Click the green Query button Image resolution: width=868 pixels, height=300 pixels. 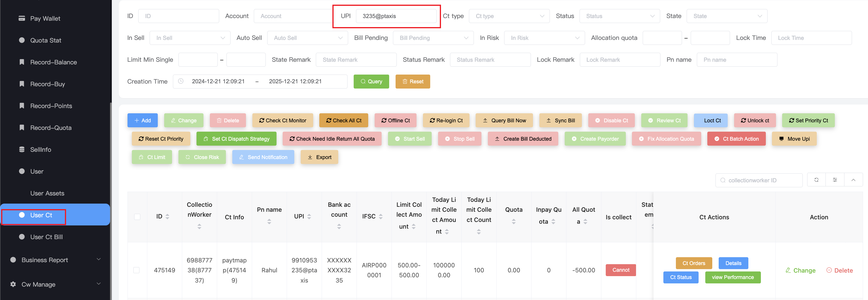click(371, 82)
